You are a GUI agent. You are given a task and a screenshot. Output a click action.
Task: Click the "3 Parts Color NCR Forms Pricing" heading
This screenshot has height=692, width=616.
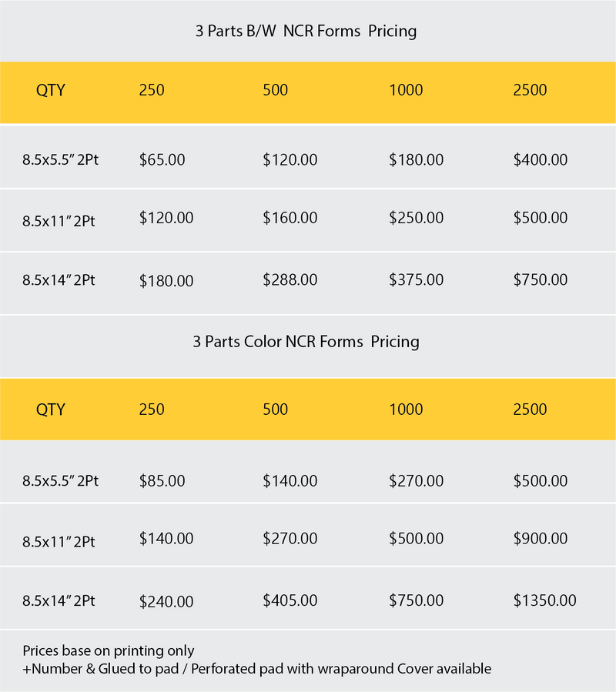coord(306,341)
